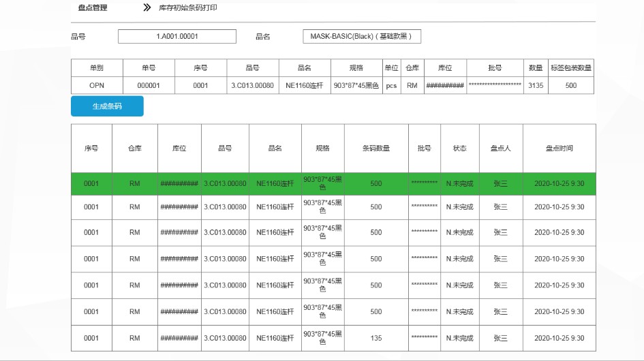644x361 pixels.
Task: Select RM in the row with 135
Action: point(135,338)
